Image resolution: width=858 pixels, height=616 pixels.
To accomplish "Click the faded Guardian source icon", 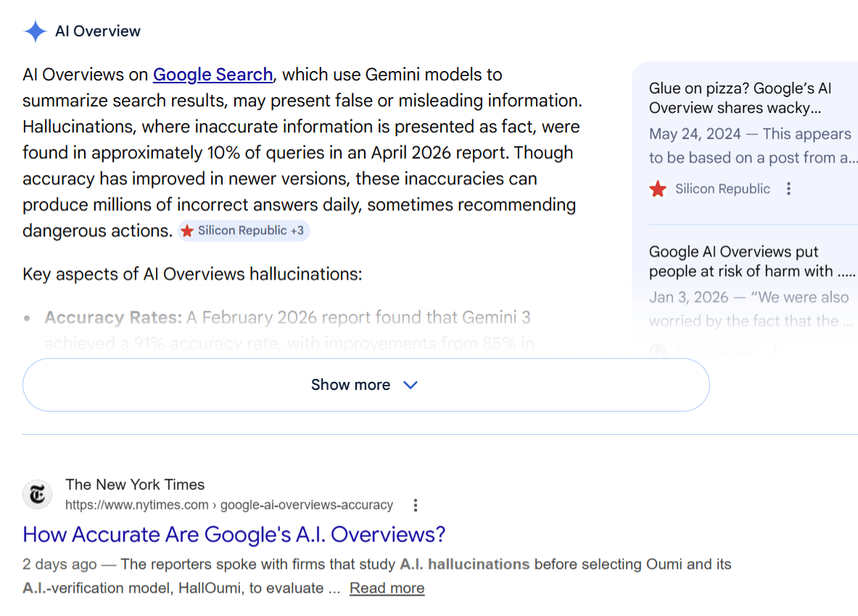I will pos(659,351).
